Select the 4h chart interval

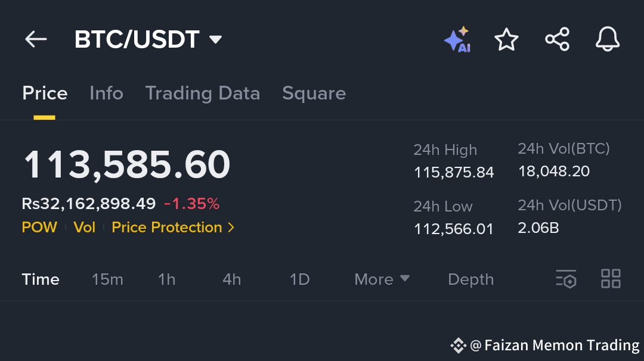click(x=231, y=279)
